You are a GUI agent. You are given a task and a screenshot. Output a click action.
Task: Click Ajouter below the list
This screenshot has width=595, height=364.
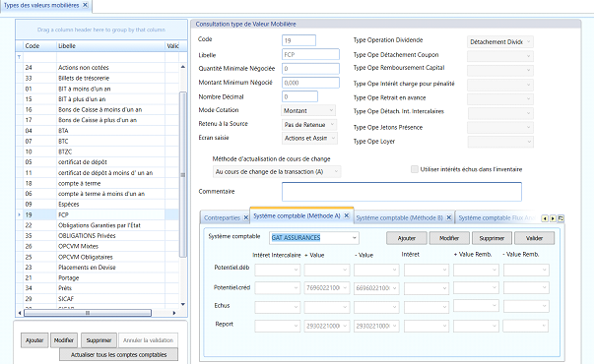[34, 340]
